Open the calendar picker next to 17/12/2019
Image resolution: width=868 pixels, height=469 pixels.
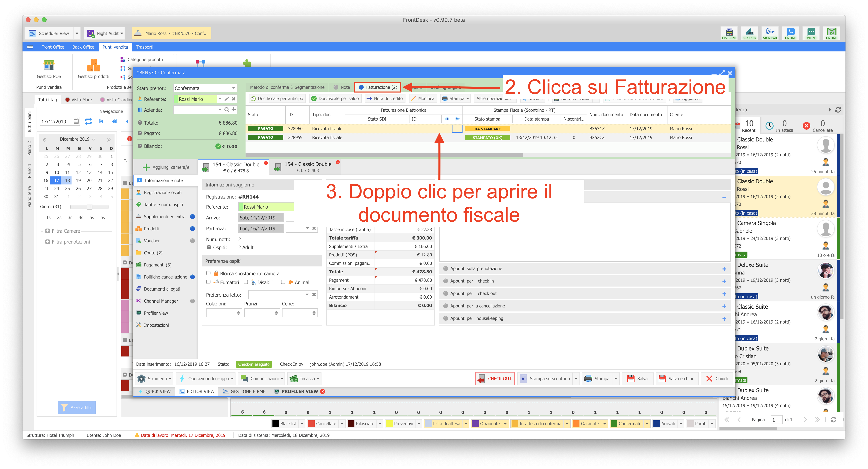pyautogui.click(x=76, y=121)
